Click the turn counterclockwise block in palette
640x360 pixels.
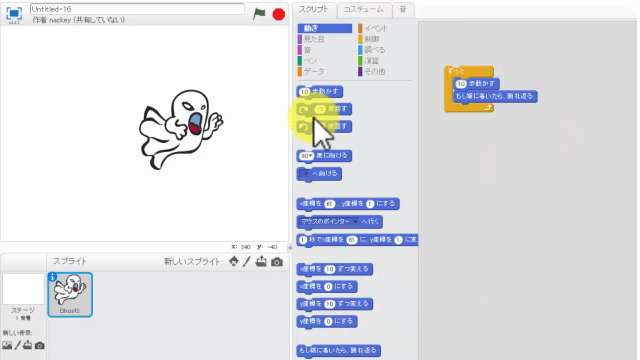324,127
